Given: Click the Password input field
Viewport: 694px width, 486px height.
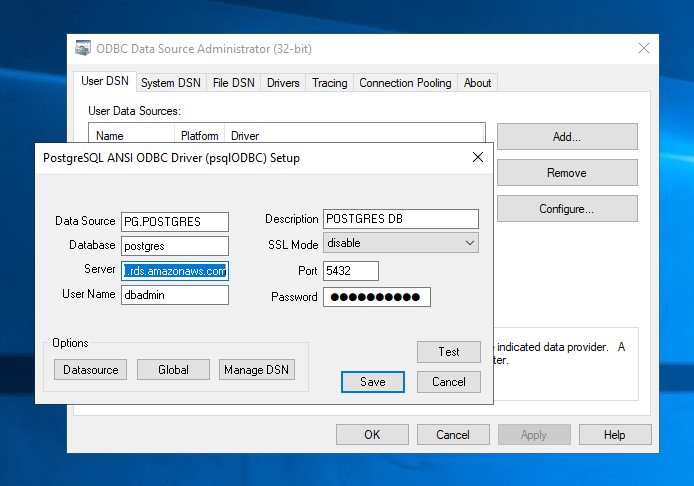Looking at the screenshot, I should point(376,297).
